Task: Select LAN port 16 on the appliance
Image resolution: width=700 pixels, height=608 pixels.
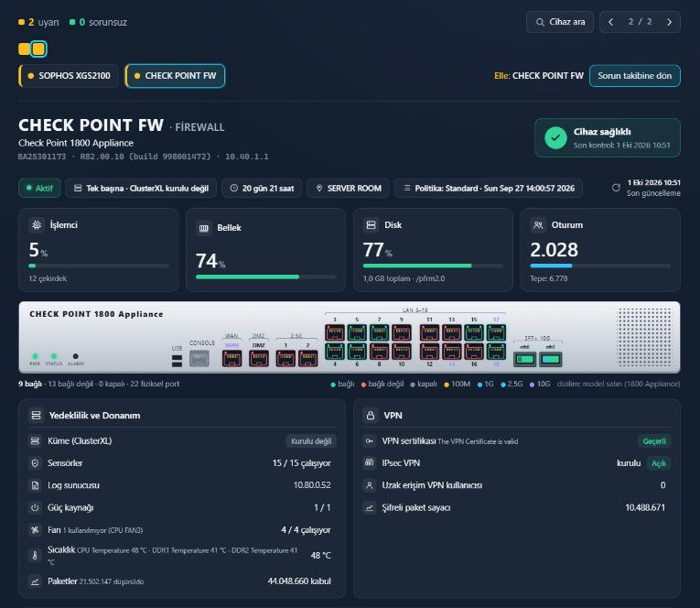Action: pyautogui.click(x=474, y=351)
